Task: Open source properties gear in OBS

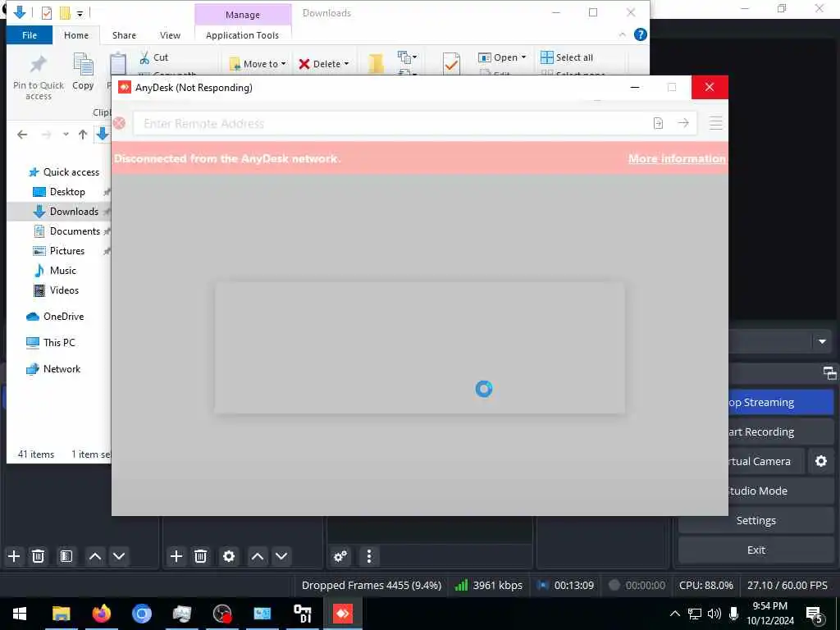Action: pyautogui.click(x=229, y=556)
